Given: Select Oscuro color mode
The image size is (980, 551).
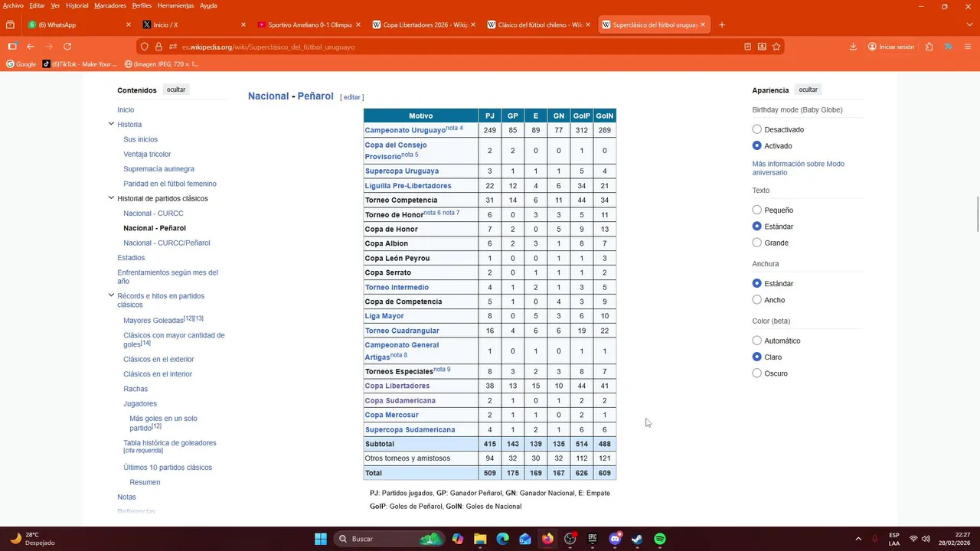Looking at the screenshot, I should click(756, 373).
